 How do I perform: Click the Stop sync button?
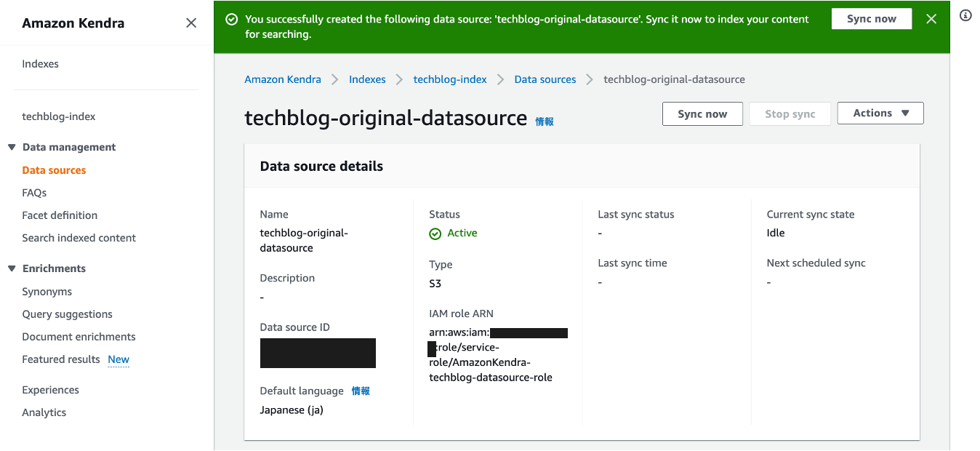(x=790, y=113)
